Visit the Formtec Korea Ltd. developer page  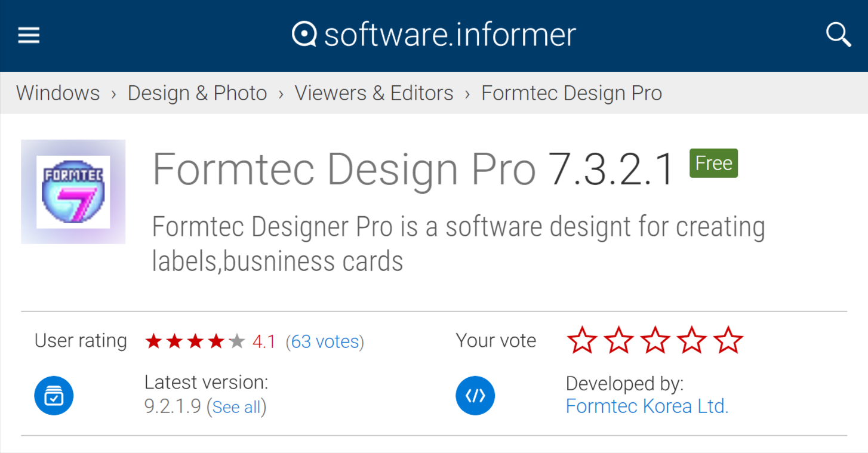pyautogui.click(x=647, y=406)
